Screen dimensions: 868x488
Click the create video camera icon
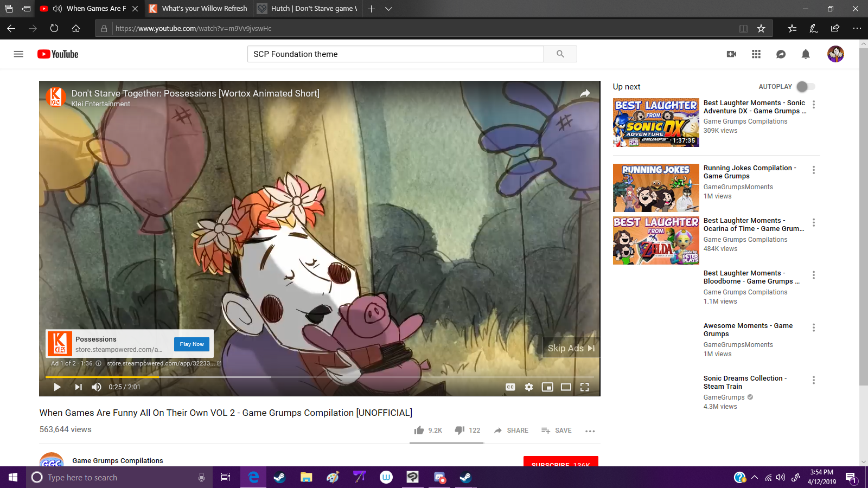731,54
